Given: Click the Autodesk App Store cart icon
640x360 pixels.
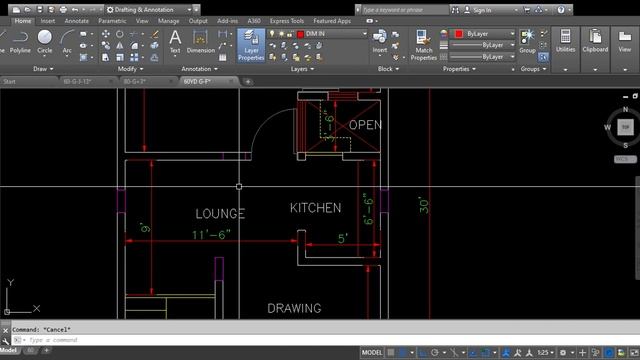Looking at the screenshot, I should coord(527,10).
